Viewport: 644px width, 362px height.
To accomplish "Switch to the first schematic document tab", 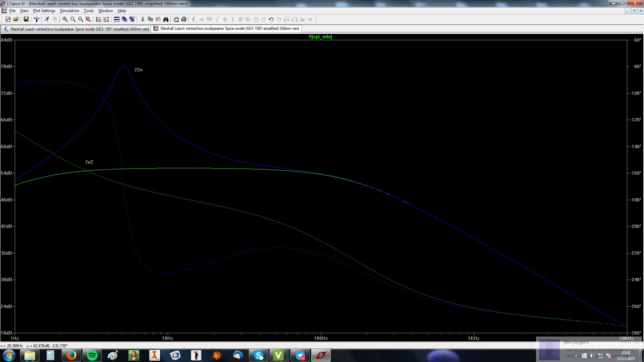I will click(x=76, y=29).
